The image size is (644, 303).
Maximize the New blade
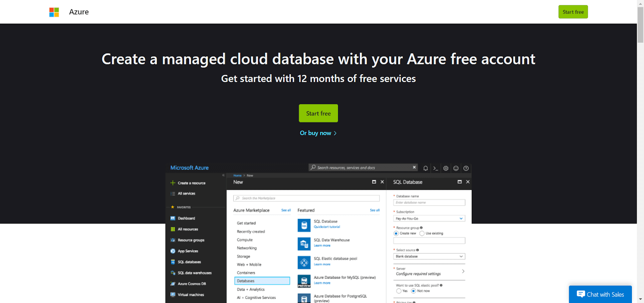coord(374,182)
